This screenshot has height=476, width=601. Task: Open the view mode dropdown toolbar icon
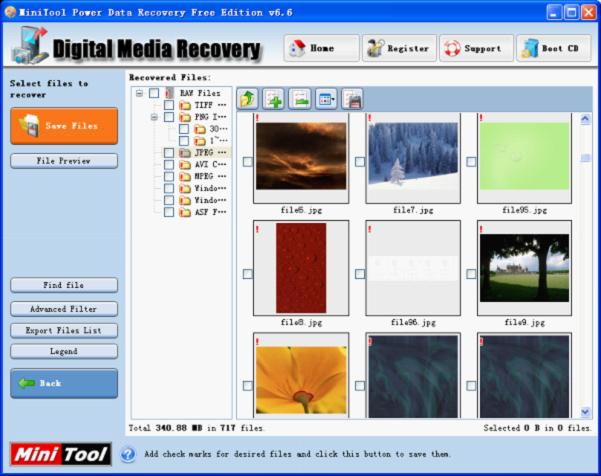[326, 99]
